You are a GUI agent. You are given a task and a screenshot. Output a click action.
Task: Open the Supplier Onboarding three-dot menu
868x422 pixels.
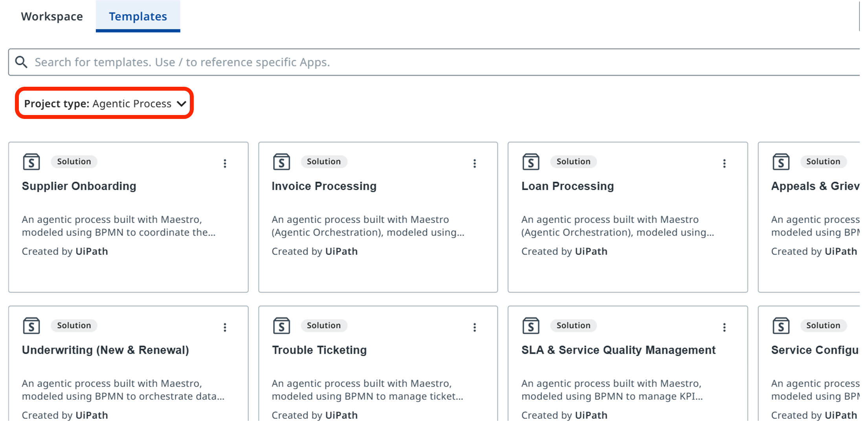click(x=225, y=163)
